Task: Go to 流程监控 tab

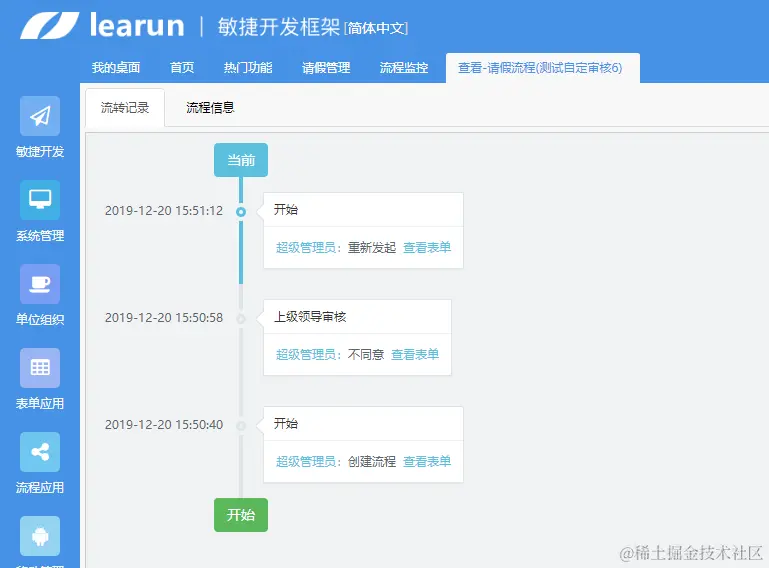Action: [x=404, y=68]
